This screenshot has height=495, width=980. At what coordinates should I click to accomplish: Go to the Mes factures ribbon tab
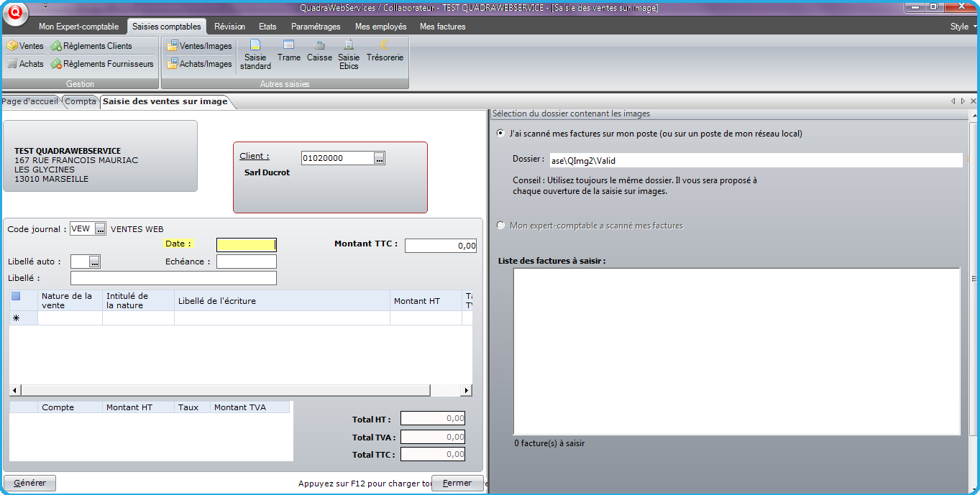[443, 27]
